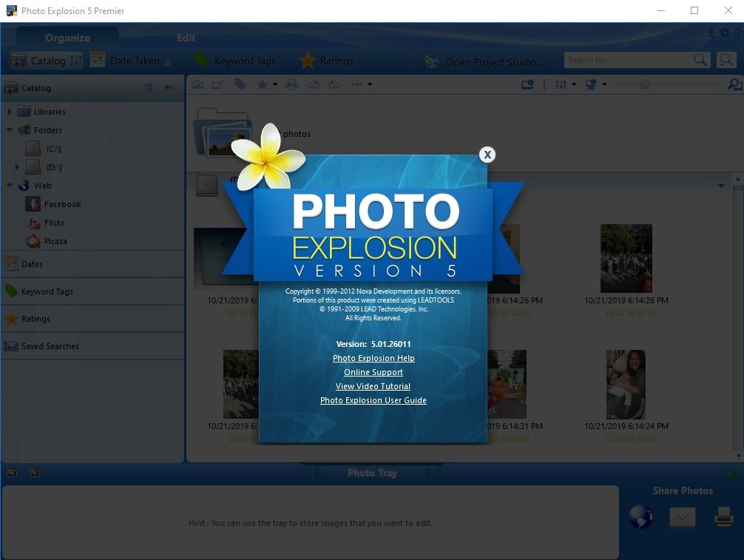Image resolution: width=744 pixels, height=560 pixels.
Task: Click the scrollbar down arrow in photo browser
Action: pos(738,456)
